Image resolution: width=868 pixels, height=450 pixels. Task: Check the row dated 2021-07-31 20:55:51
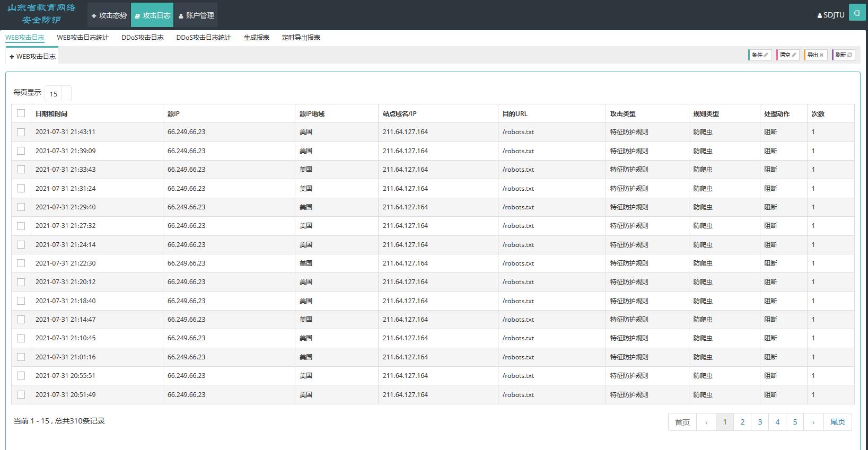[21, 376]
